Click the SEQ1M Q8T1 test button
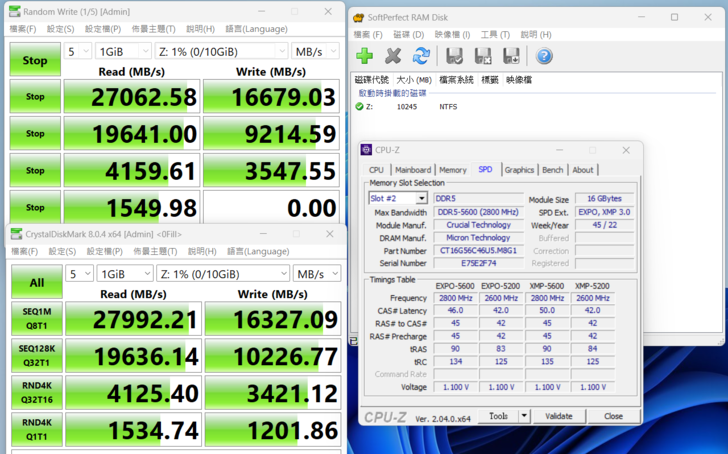The height and width of the screenshot is (454, 728). [35, 319]
